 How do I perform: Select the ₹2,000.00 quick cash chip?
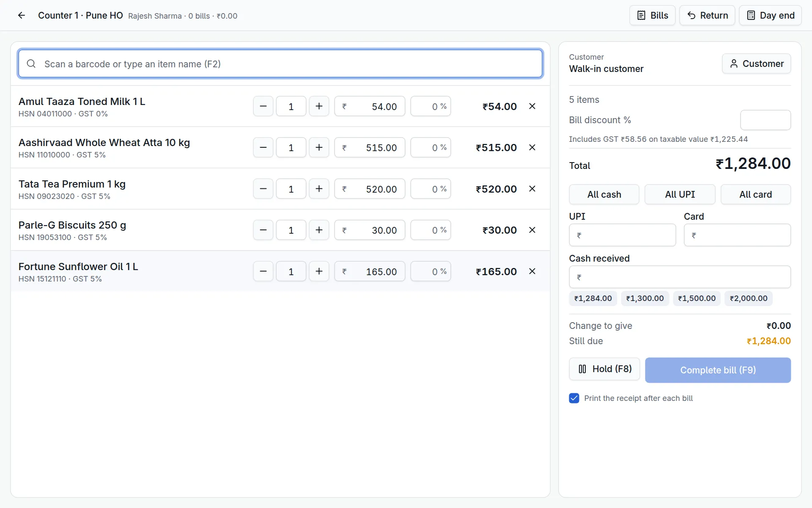[749, 298]
